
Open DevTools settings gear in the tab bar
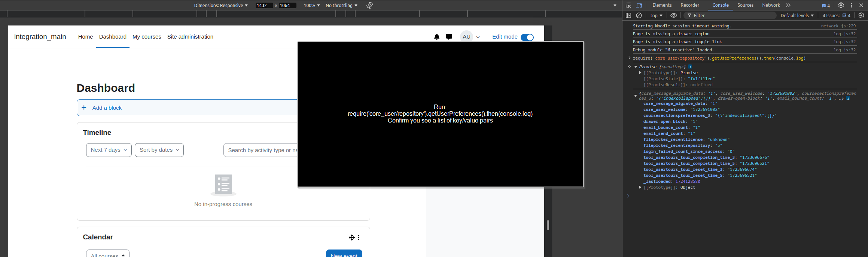tap(841, 5)
